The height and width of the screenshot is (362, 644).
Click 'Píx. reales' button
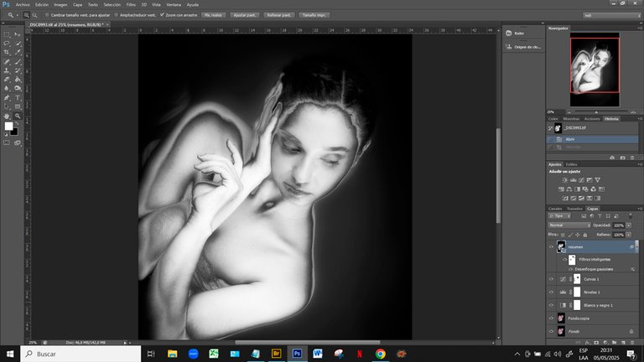[x=213, y=15]
